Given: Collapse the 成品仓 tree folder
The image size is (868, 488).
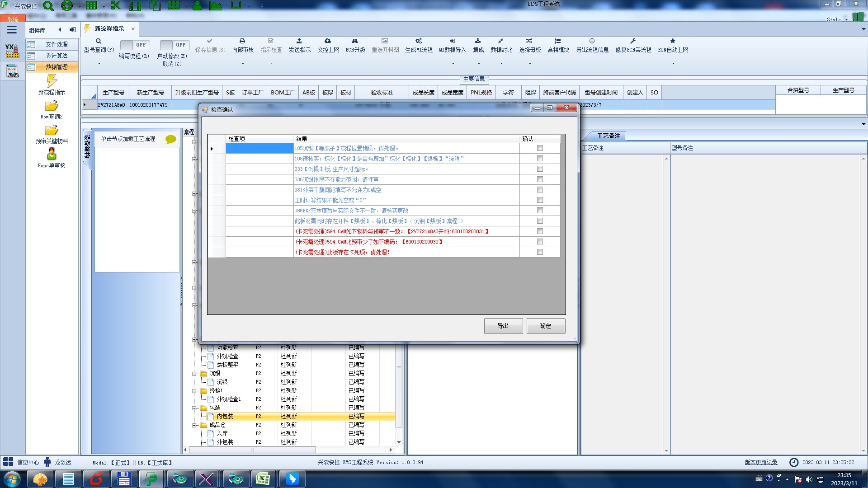Looking at the screenshot, I should pyautogui.click(x=194, y=425).
